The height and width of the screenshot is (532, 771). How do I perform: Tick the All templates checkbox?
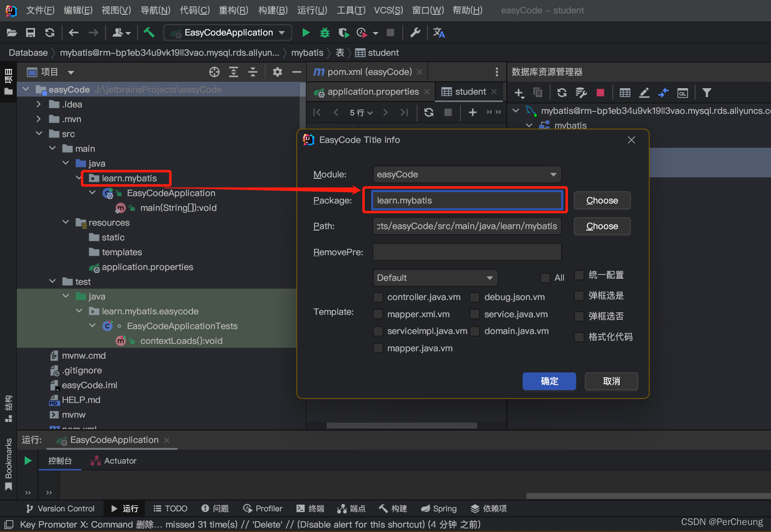545,278
